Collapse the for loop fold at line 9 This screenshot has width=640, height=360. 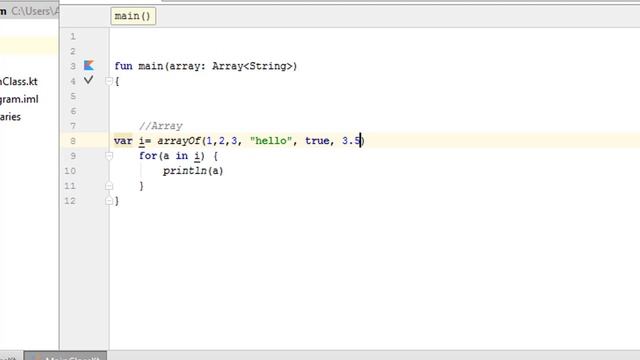click(x=109, y=156)
